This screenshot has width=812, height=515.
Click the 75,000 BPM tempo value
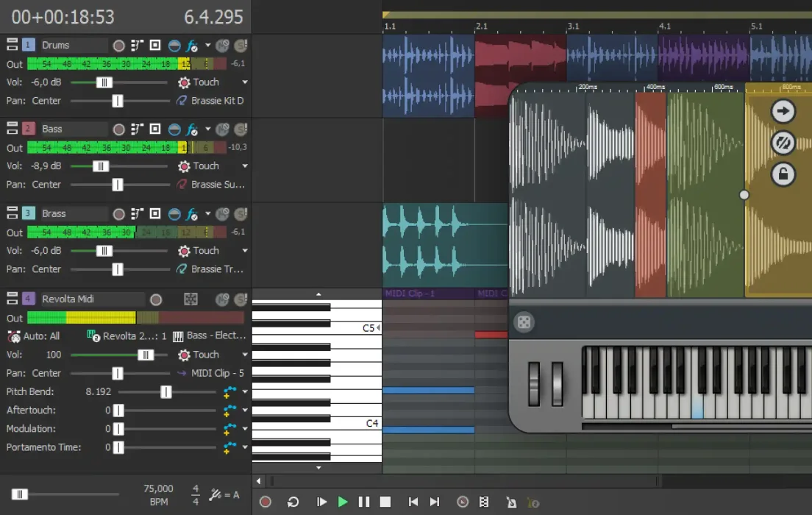(x=158, y=489)
